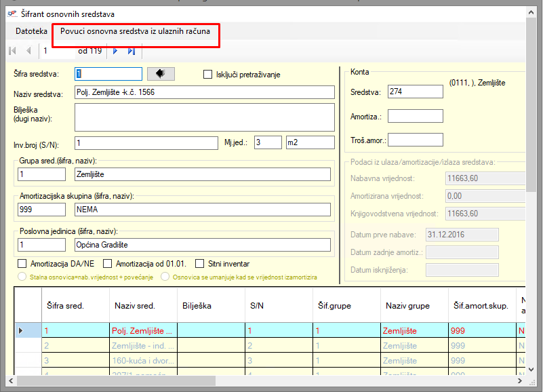Click the record number box in navigator

56,51
